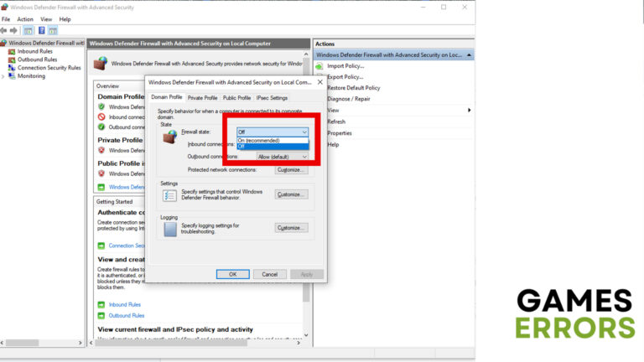Collapse the Actions section header arrow

(469, 55)
